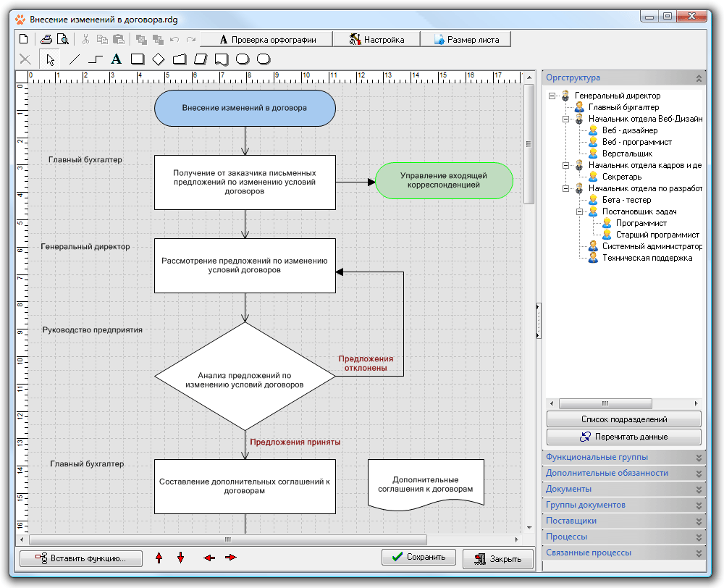Screen dimensions: 724x588
Task: Click the print icon in toolbar
Action: click(46, 39)
